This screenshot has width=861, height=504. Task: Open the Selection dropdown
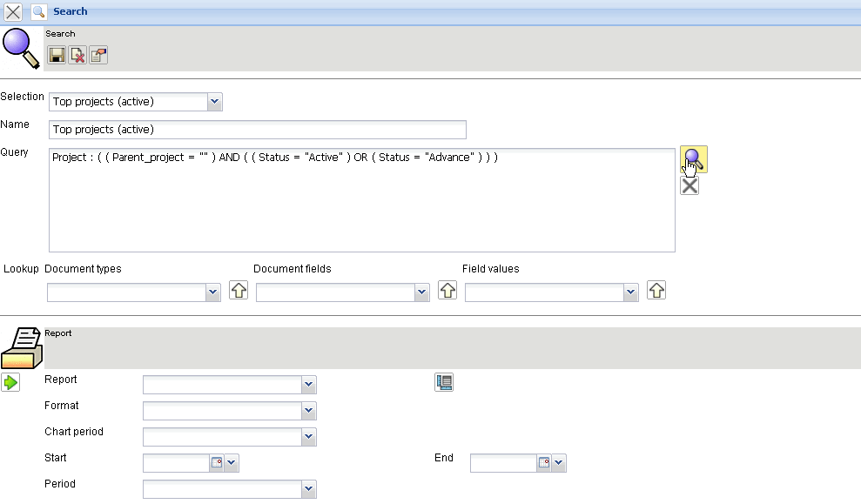tap(215, 102)
